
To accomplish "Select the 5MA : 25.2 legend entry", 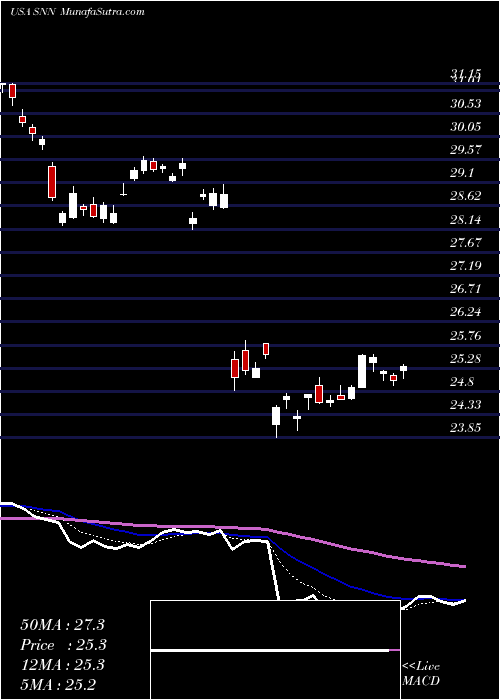I will coord(58,685).
